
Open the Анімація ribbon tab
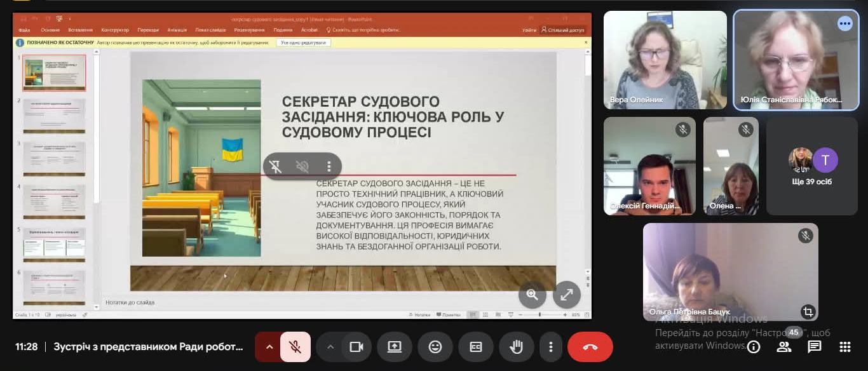[177, 30]
